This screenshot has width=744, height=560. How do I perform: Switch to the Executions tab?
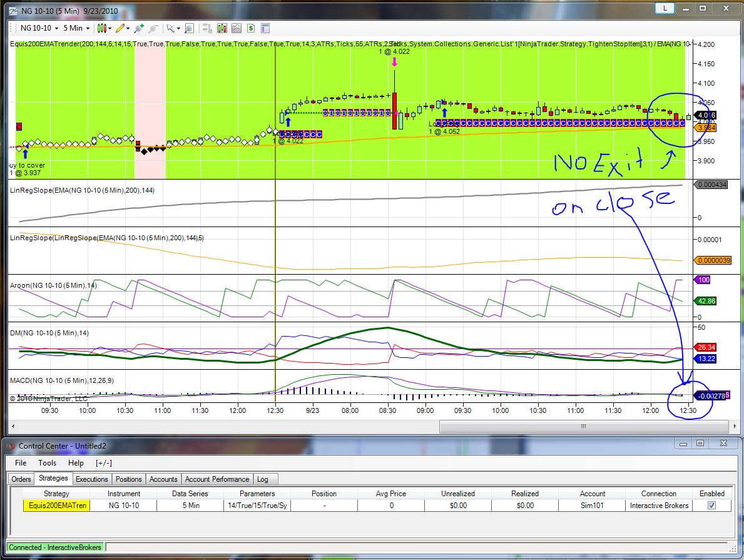click(91, 479)
